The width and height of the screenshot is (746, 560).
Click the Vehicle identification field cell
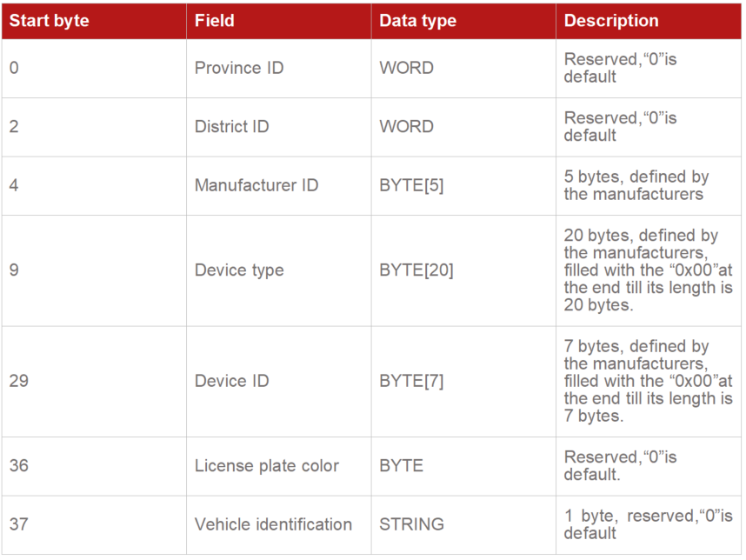pos(273,524)
